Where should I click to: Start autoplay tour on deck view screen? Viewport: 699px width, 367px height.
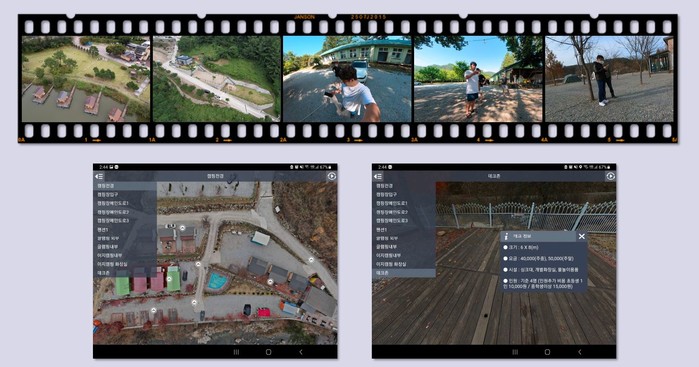610,177
